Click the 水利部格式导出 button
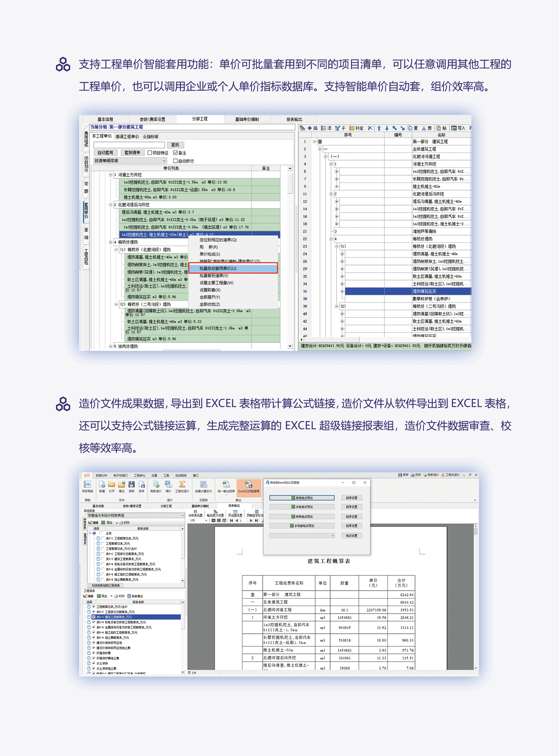The width and height of the screenshot is (559, 756). 302,526
